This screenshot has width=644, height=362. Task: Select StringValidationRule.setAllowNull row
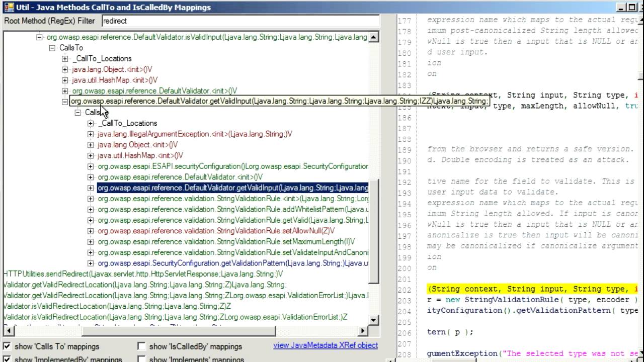coord(216,231)
